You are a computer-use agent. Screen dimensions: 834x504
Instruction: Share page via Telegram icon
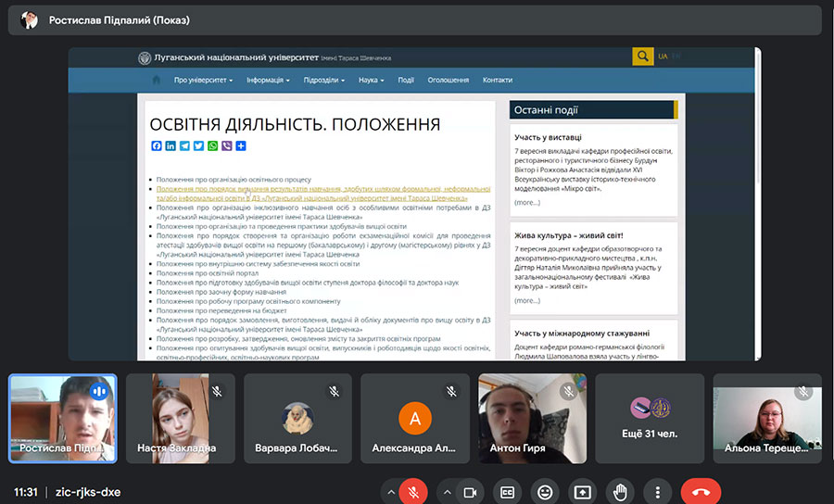point(184,145)
